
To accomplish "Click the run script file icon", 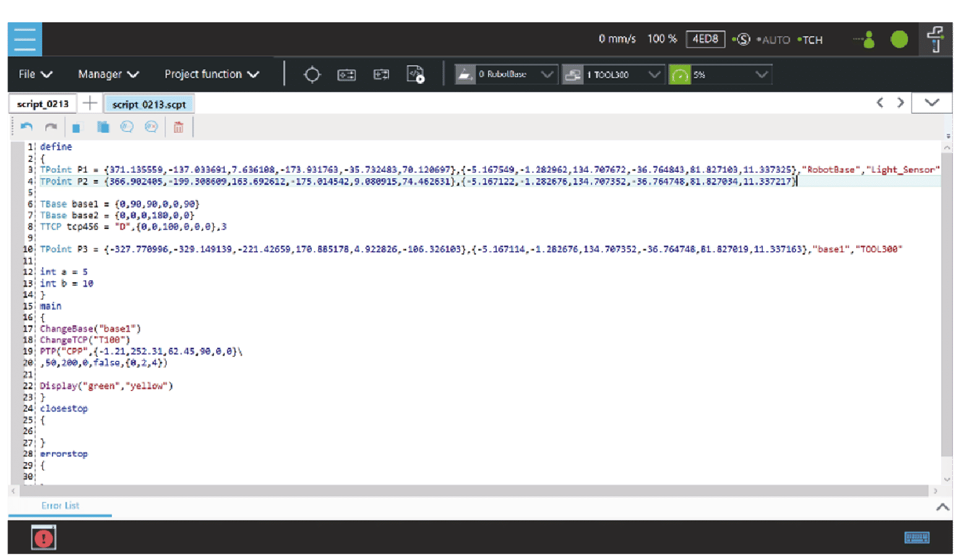I will click(416, 75).
